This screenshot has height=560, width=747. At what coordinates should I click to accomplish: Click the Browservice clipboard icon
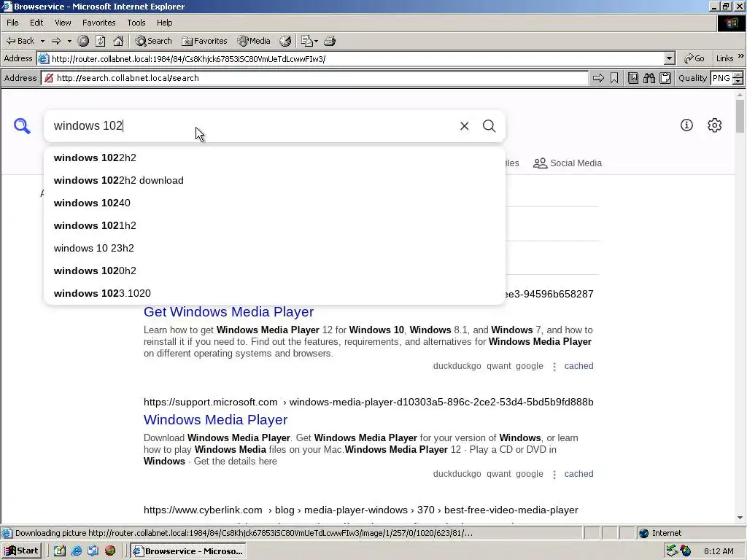(x=665, y=78)
